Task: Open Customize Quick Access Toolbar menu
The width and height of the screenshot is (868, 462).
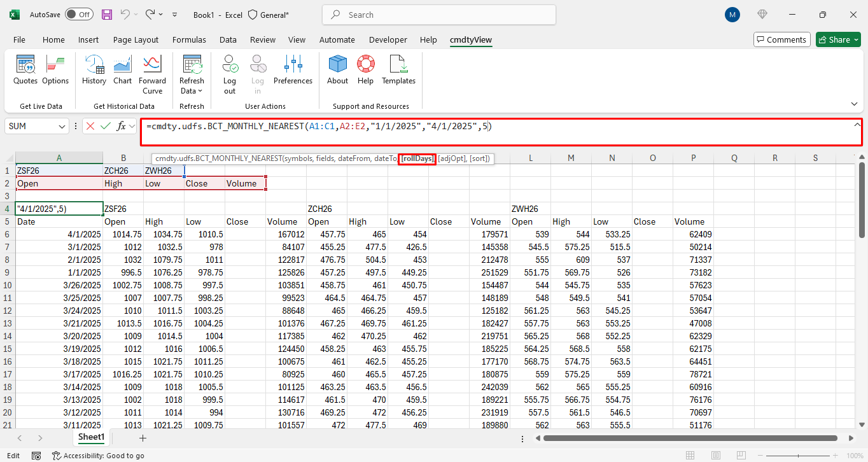Action: pyautogui.click(x=175, y=14)
